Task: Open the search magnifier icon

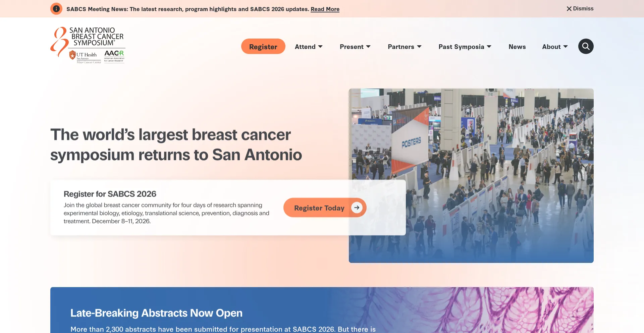Action: click(586, 46)
